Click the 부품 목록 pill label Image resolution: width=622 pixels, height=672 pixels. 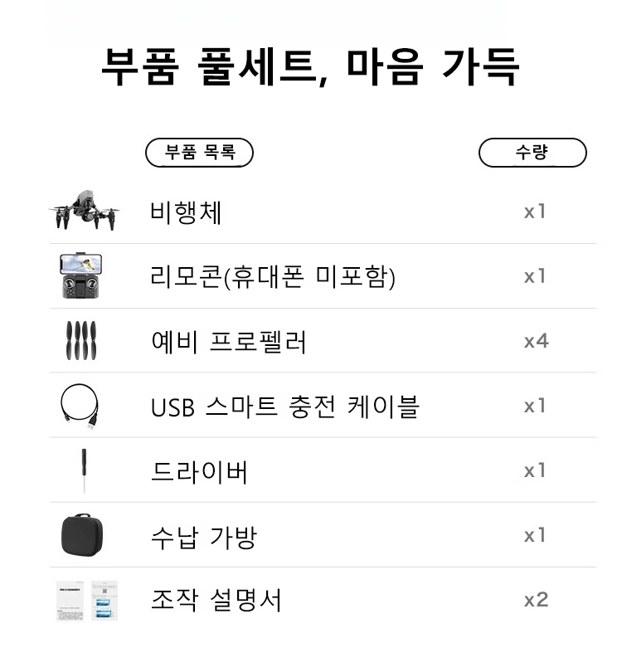click(x=200, y=153)
